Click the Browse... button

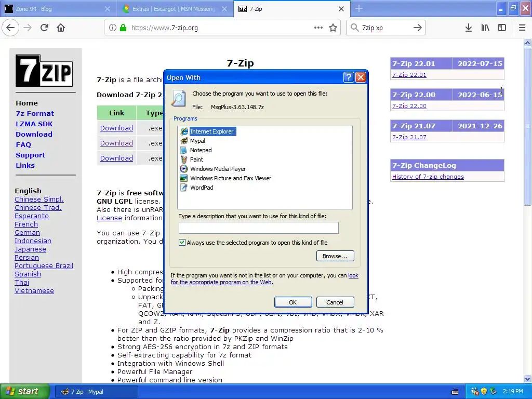pyautogui.click(x=335, y=256)
